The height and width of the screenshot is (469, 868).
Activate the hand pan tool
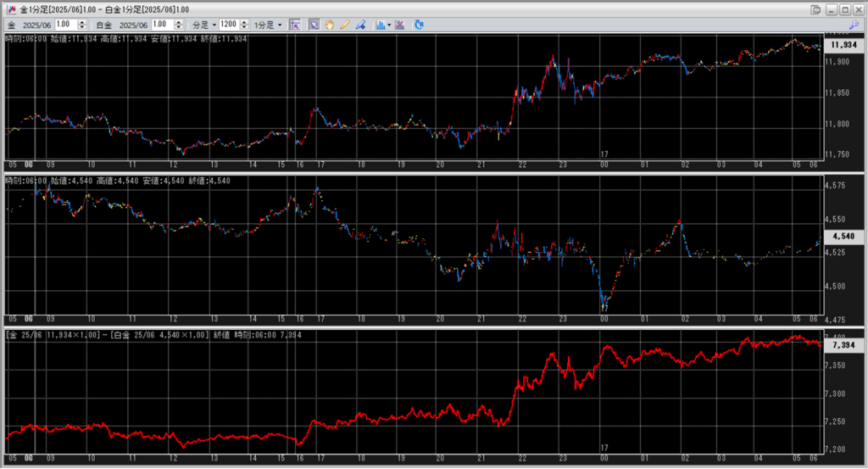tap(329, 25)
